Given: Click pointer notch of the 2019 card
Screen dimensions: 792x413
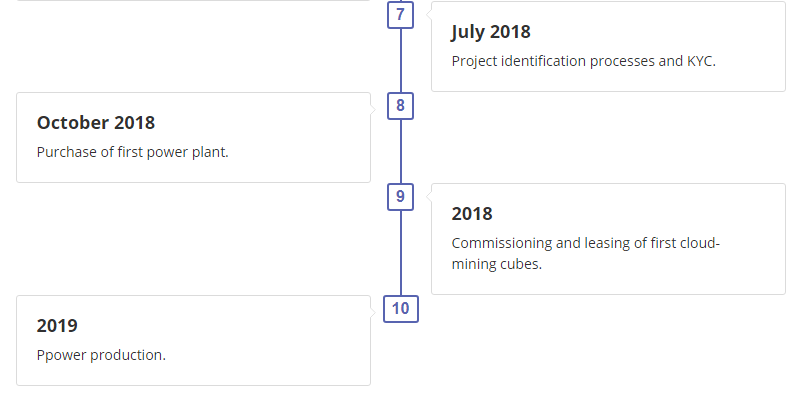Looking at the screenshot, I should 373,312.
